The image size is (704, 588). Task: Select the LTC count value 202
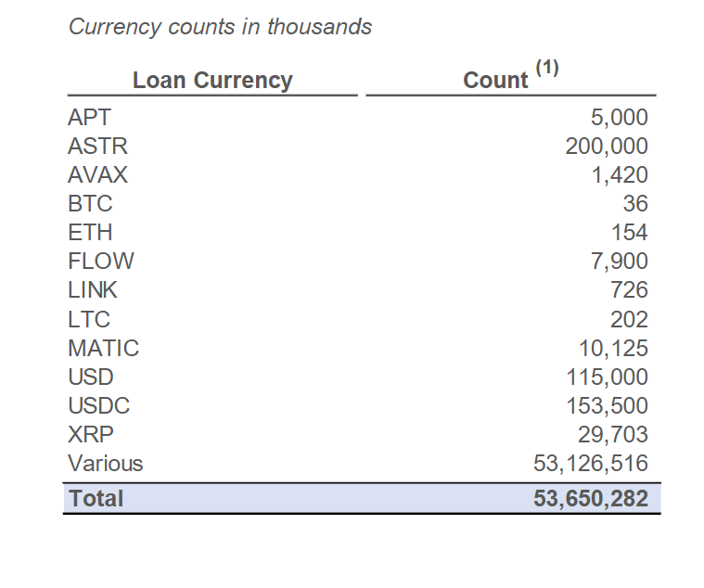[x=629, y=320]
